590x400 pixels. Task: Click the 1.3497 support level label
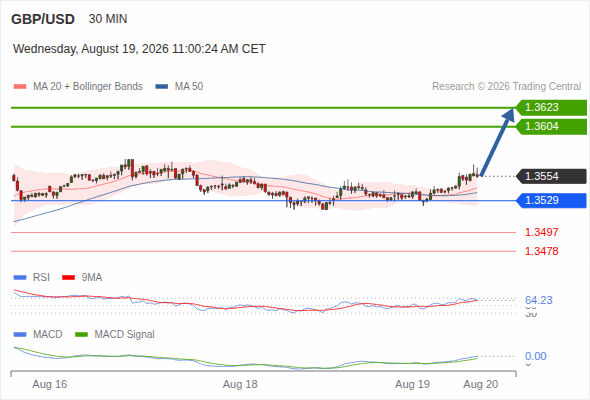[x=541, y=232]
